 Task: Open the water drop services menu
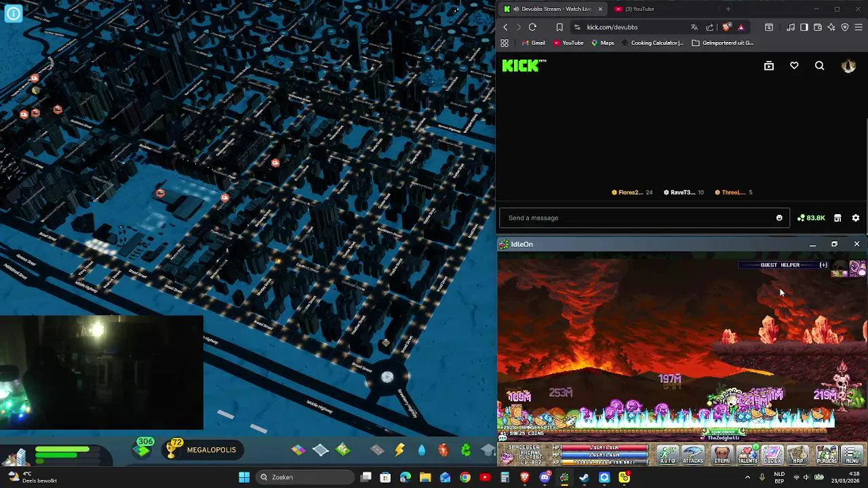pos(422,449)
